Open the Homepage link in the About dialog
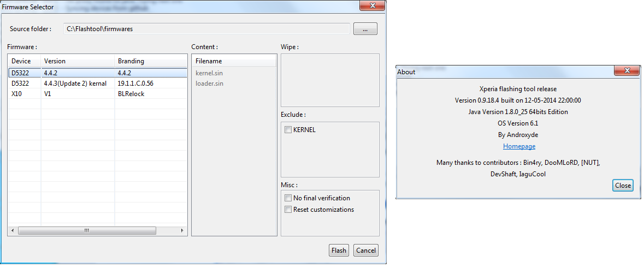The width and height of the screenshot is (644, 268). pos(519,146)
